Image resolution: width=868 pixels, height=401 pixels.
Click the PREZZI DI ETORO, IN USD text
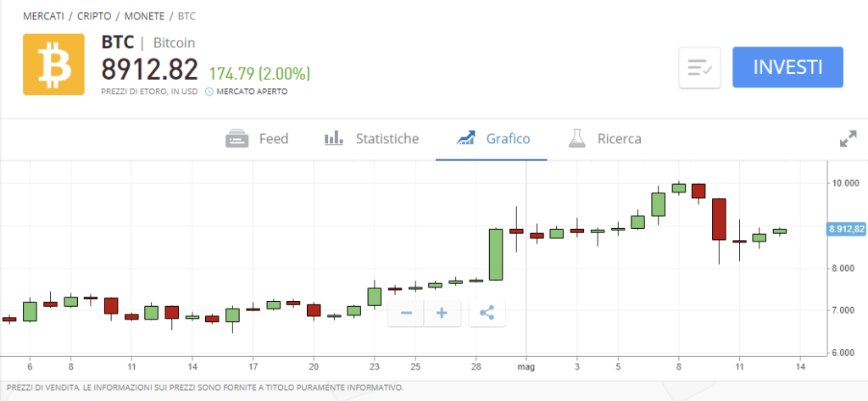pos(149,92)
